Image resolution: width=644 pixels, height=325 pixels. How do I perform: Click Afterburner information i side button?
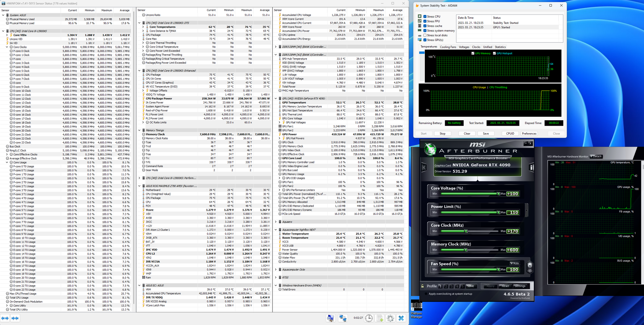[531, 168]
